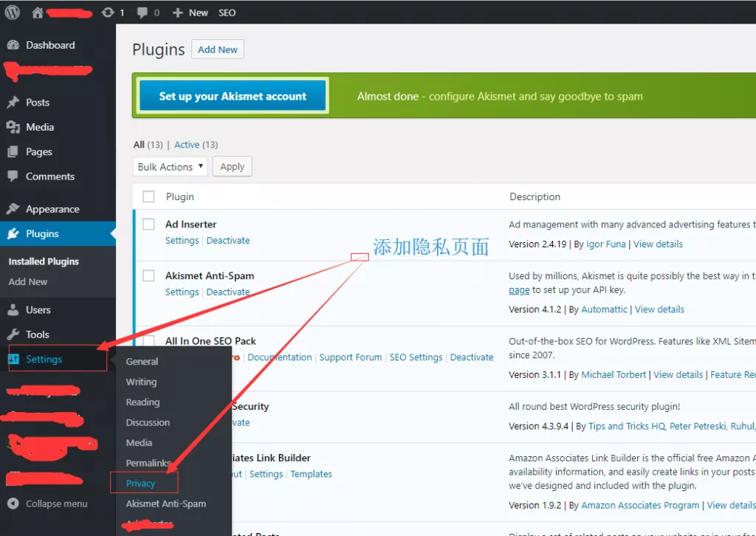Open Tips and Tricks HQ author link
756x536 pixels.
[x=627, y=426]
